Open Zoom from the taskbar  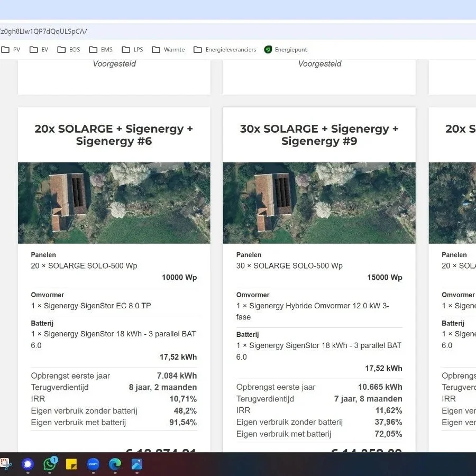[x=93, y=464]
